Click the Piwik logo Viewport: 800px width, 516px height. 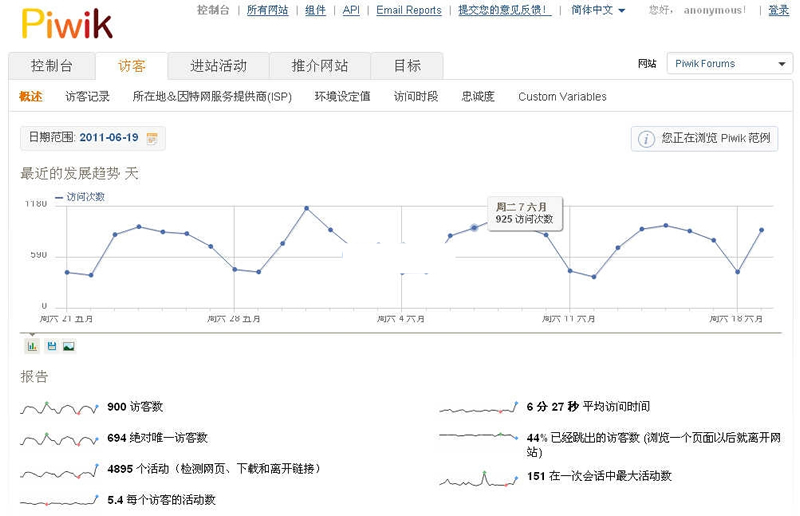(x=66, y=23)
